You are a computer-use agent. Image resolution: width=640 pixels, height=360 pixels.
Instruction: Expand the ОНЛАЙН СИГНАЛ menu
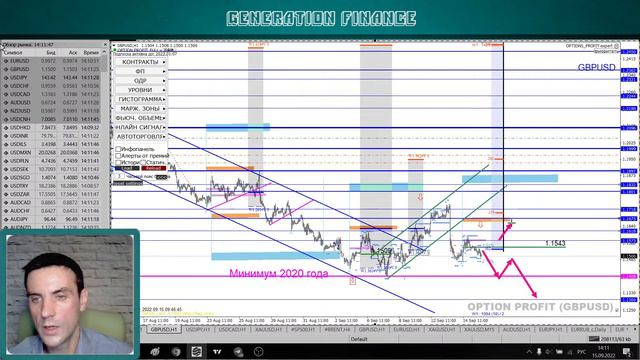coord(140,127)
